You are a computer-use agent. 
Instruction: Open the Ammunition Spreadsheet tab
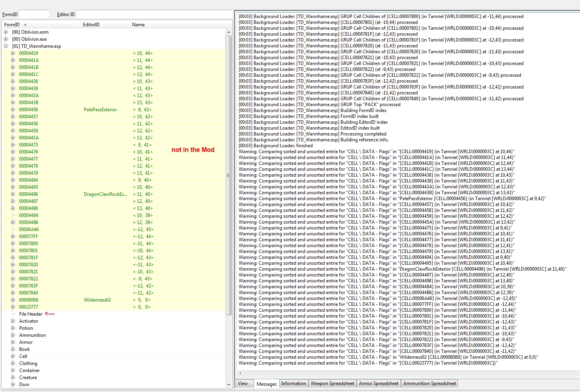point(430,383)
